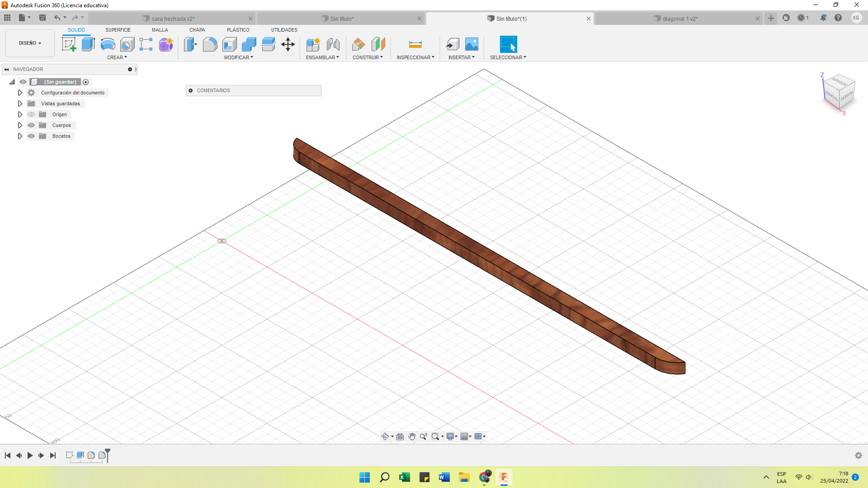The height and width of the screenshot is (488, 868).
Task: Open timeline settings gear
Action: click(859, 455)
